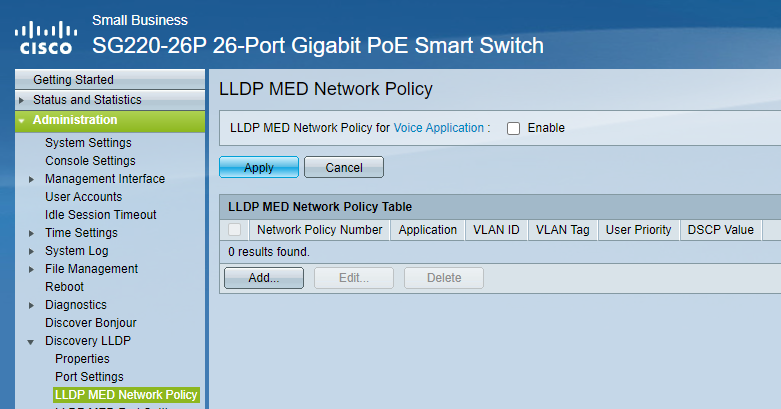Click the Cisco logo
This screenshot has height=409, width=781.
pyautogui.click(x=46, y=37)
